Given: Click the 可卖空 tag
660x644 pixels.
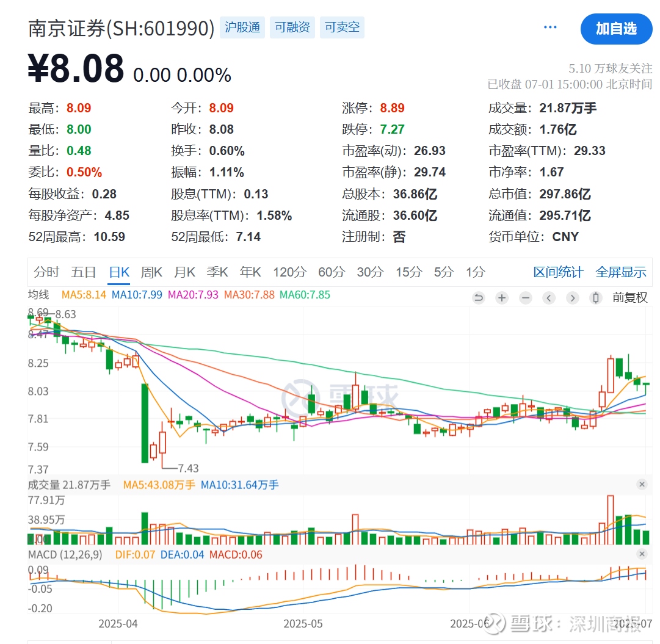Looking at the screenshot, I should point(342,27).
